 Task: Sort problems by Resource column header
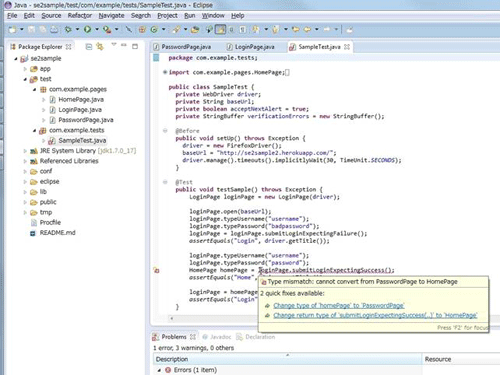tap(461, 359)
